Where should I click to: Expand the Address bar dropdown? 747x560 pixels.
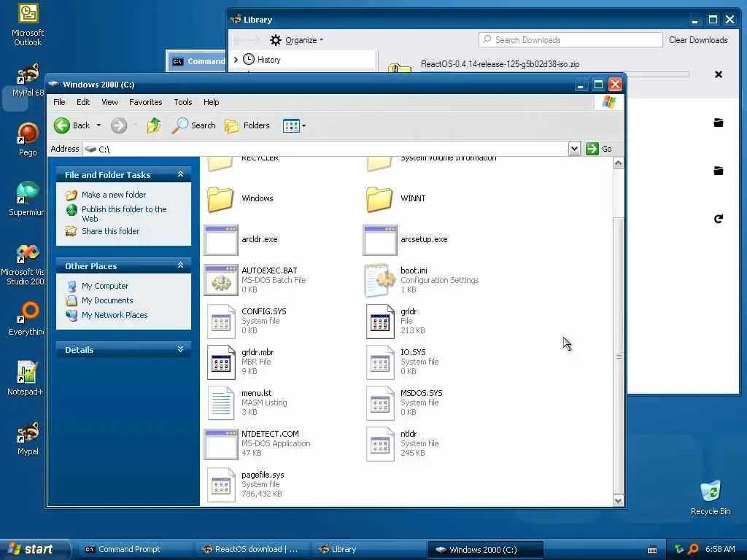[574, 149]
